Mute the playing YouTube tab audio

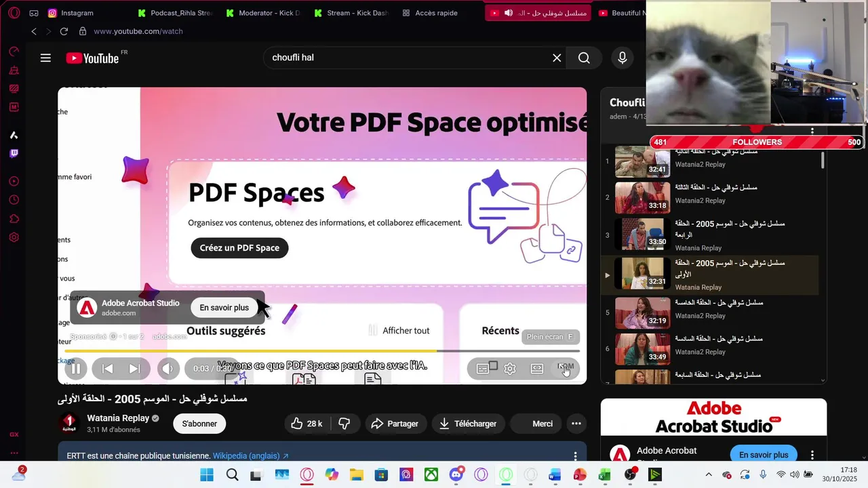click(x=509, y=13)
